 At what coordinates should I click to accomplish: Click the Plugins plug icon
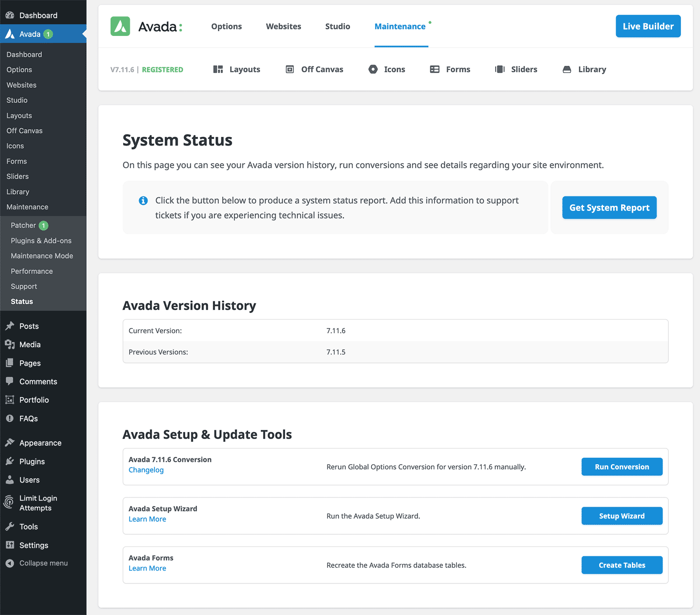point(10,461)
